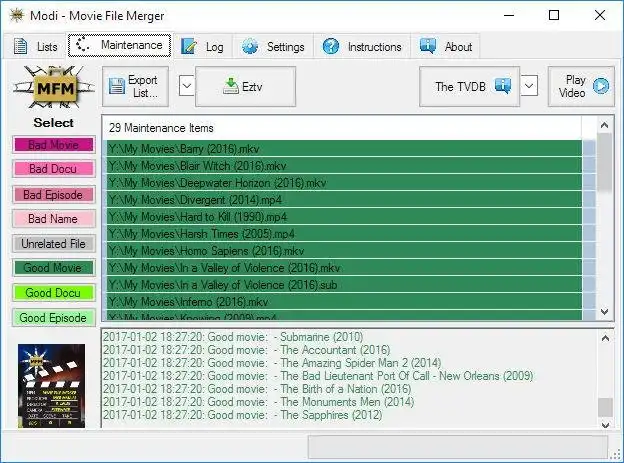This screenshot has width=624, height=463.
Task: Open dropdown arrow next to The TVDB
Action: [529, 86]
